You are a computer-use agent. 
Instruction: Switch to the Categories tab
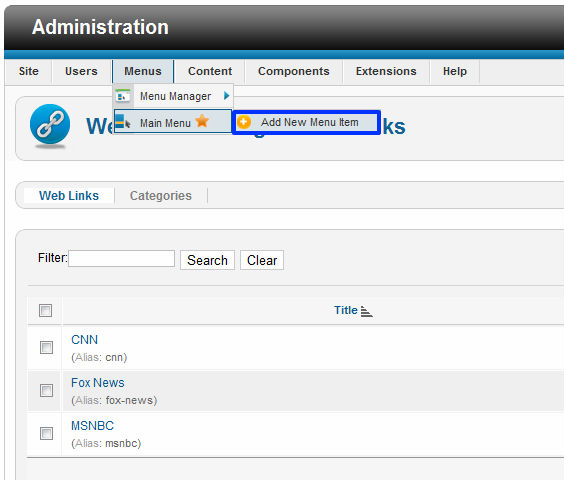(161, 196)
